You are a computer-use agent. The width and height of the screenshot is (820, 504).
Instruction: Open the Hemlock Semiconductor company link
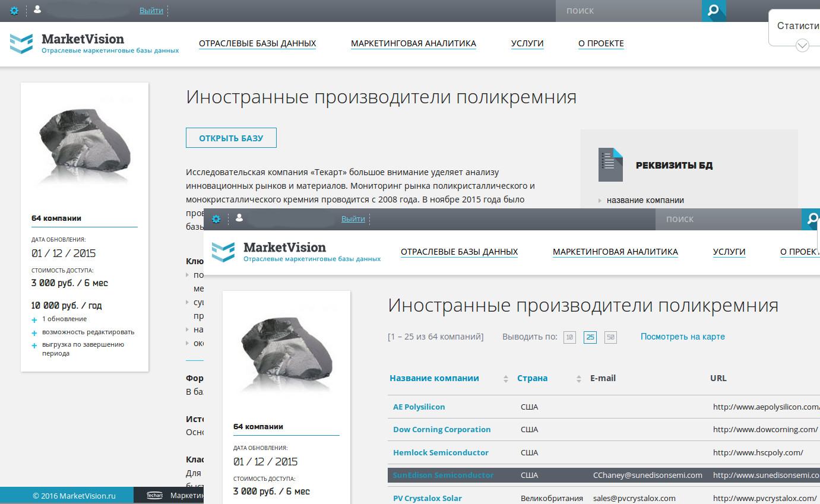441,452
